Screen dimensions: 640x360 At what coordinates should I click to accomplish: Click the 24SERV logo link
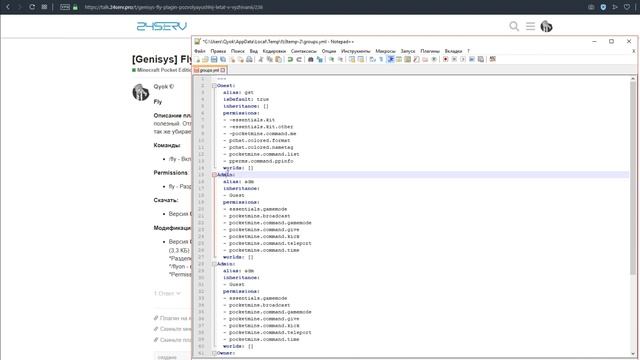click(162, 27)
